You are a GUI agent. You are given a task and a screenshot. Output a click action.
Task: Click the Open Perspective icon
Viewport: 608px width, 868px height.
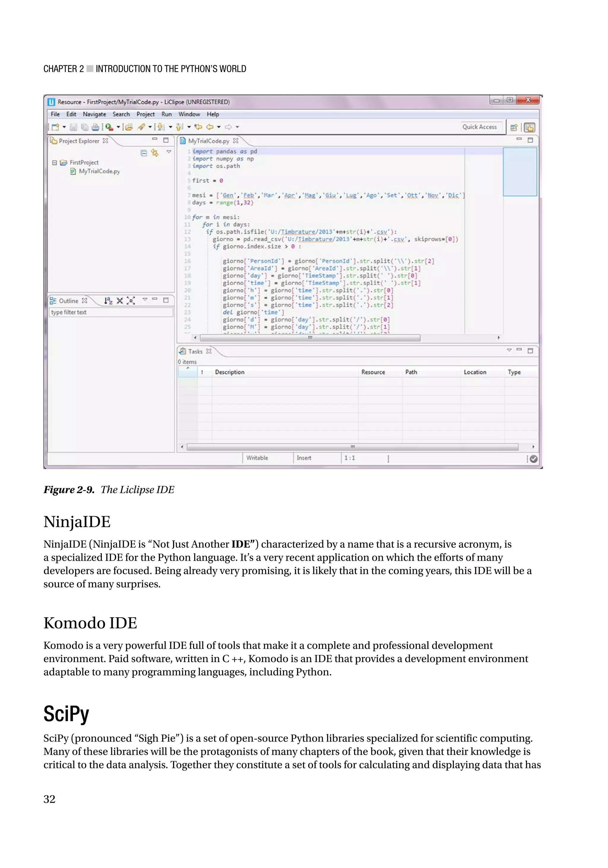coord(514,127)
